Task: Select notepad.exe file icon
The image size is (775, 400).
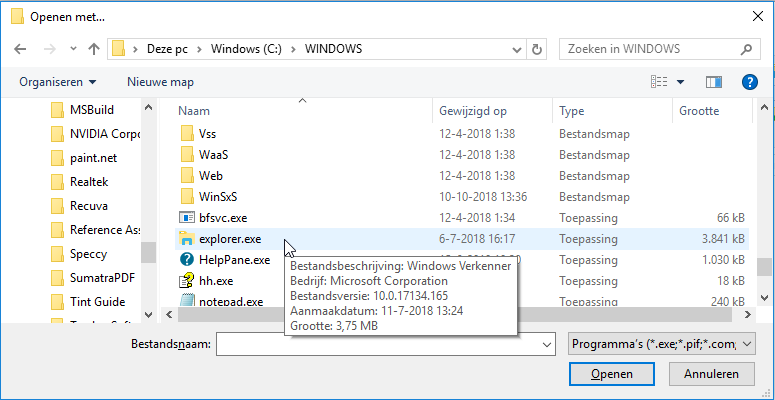Action: point(187,301)
